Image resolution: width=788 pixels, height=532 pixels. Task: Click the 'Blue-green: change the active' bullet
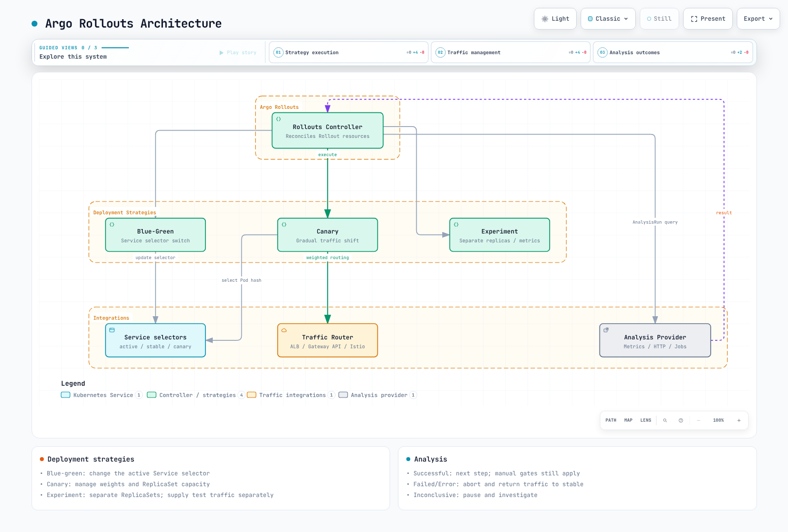click(128, 473)
